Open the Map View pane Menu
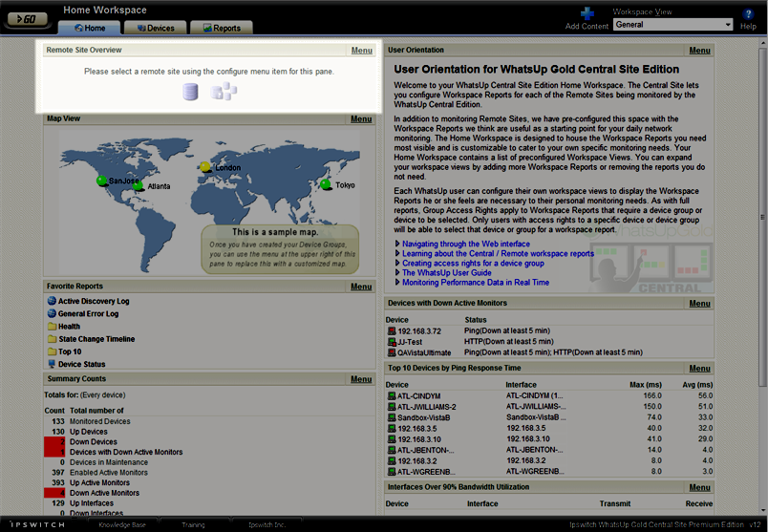768x532 pixels. (361, 119)
